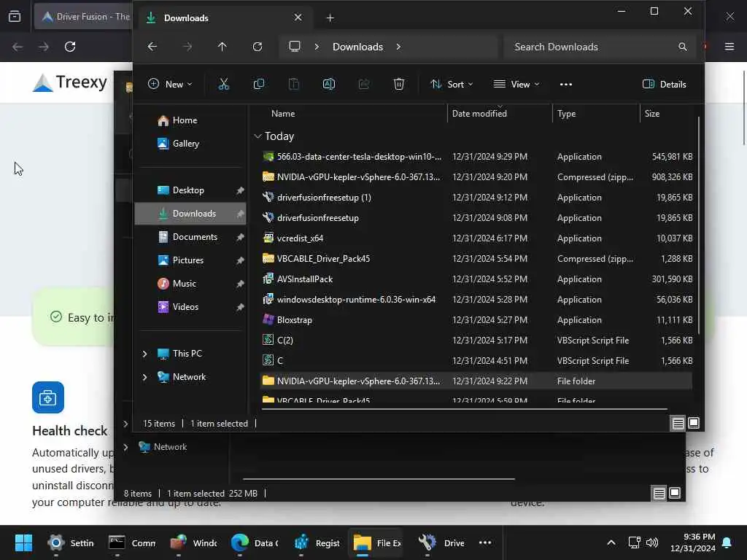Open the browser hamburger menu
This screenshot has width=747, height=560.
point(729,47)
